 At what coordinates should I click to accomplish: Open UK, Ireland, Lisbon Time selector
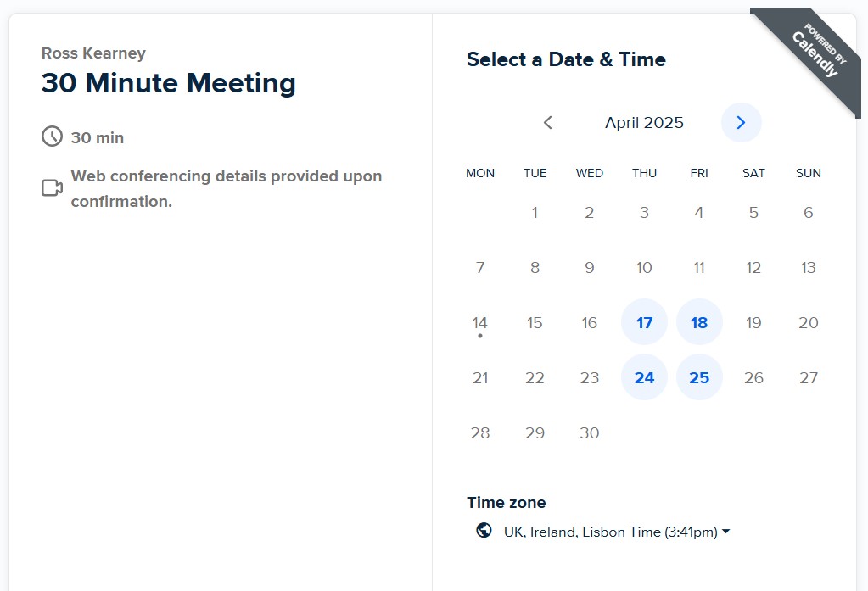click(610, 532)
